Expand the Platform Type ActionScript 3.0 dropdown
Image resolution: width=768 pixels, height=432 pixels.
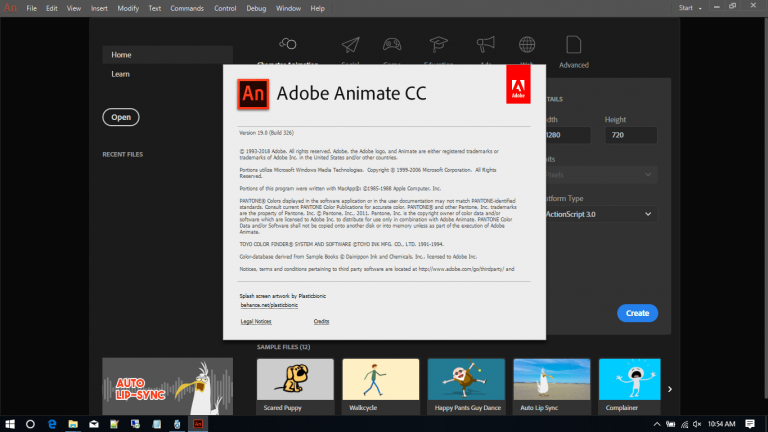(600, 214)
